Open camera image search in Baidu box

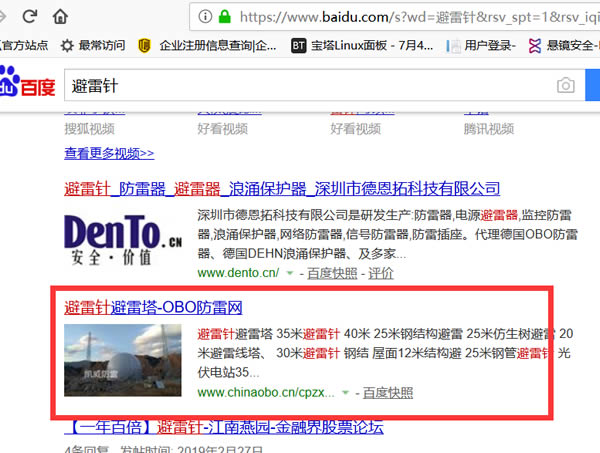(x=566, y=86)
